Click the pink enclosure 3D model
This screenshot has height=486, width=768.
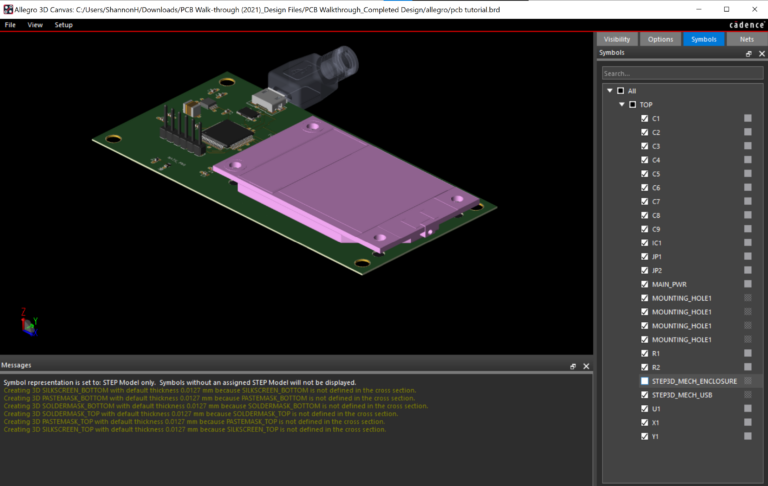[343, 186]
